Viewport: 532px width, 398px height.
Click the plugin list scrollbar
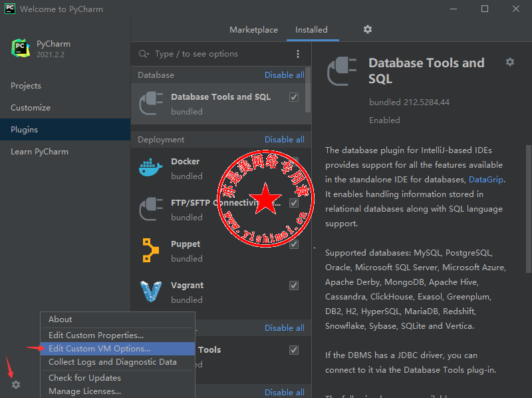(308, 90)
